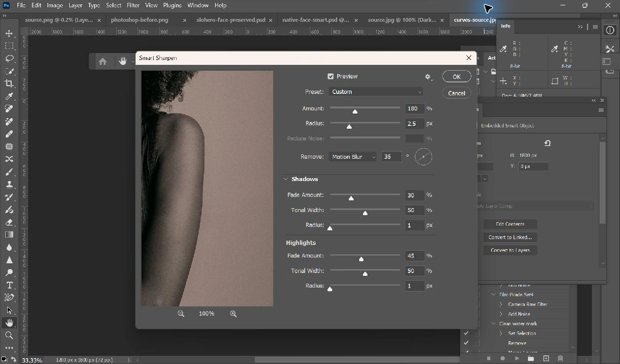This screenshot has height=364, width=620.
Task: Click the Amount slider handle
Action: (x=355, y=111)
